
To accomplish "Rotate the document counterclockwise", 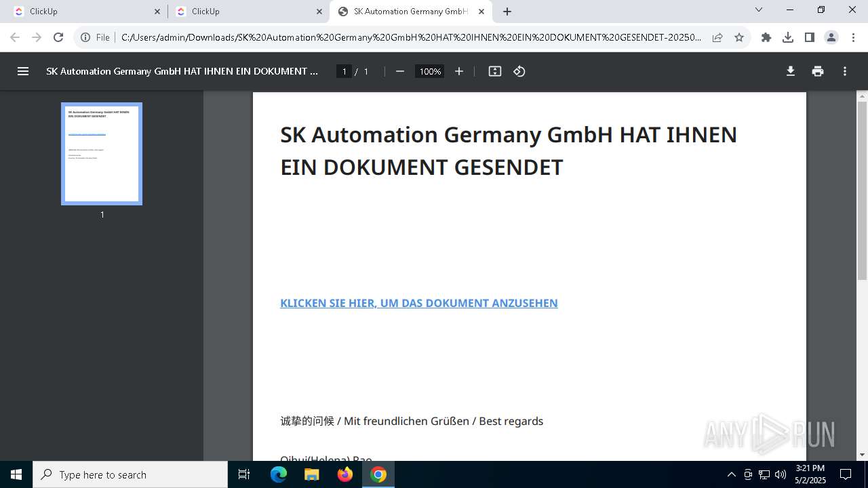I will pyautogui.click(x=519, y=71).
